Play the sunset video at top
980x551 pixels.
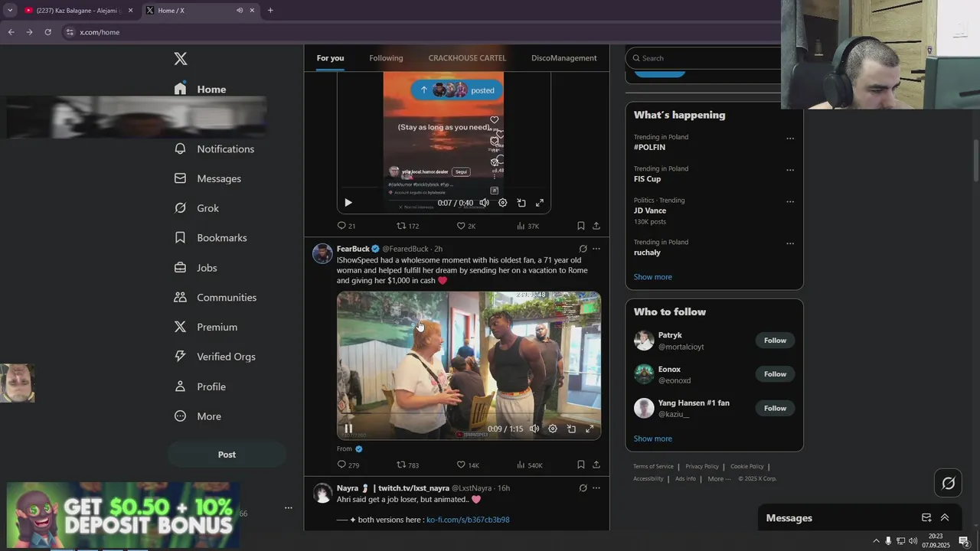coord(348,203)
